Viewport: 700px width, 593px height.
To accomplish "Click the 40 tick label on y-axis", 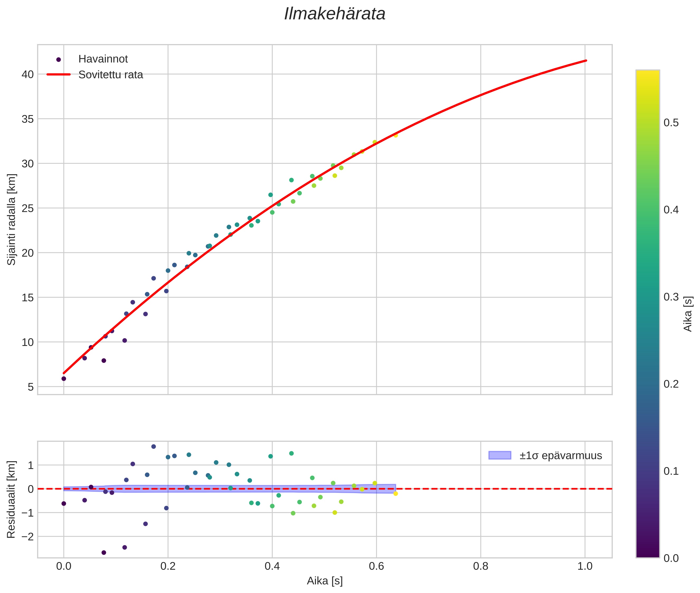I will coord(27,74).
